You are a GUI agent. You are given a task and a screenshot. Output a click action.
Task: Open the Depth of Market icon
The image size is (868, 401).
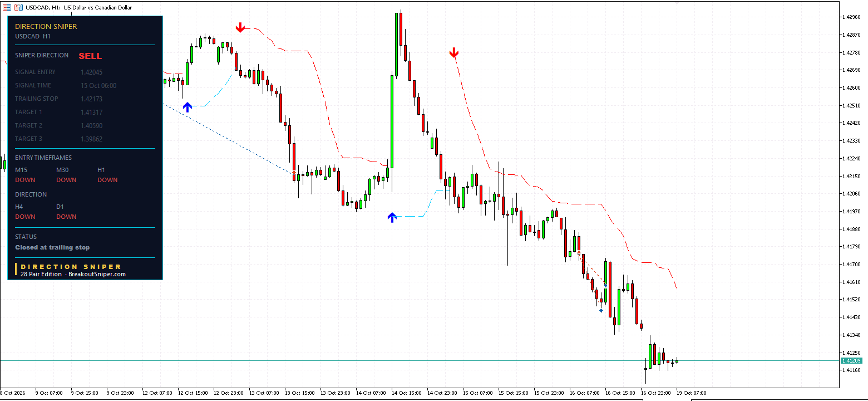coord(7,7)
